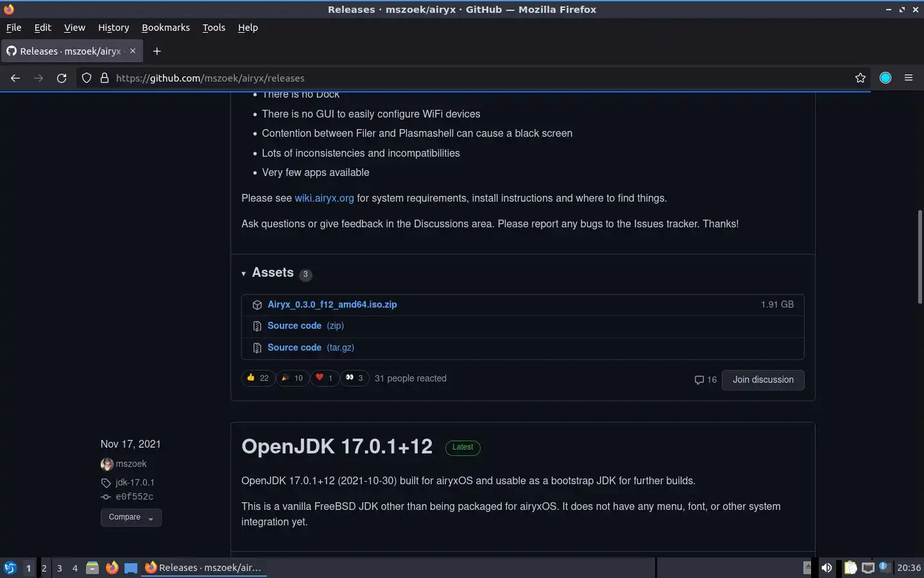This screenshot has width=924, height=578.
Task: Open the Firefox hamburger application menu
Action: coord(909,78)
